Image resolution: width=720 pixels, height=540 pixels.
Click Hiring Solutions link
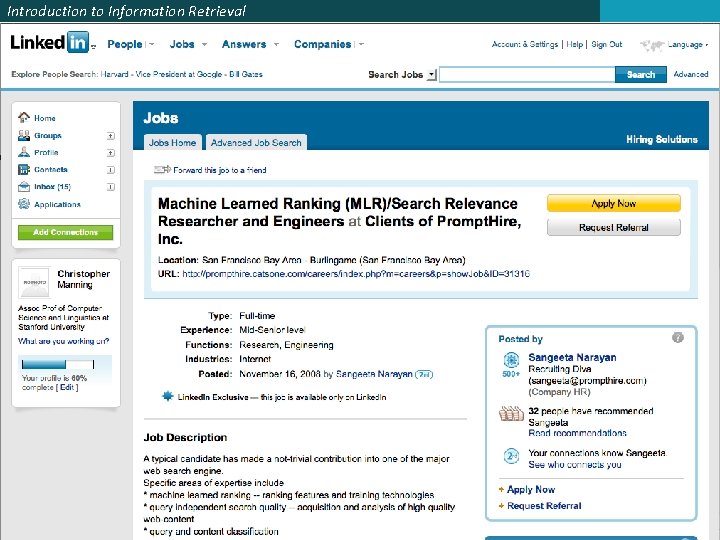662,139
